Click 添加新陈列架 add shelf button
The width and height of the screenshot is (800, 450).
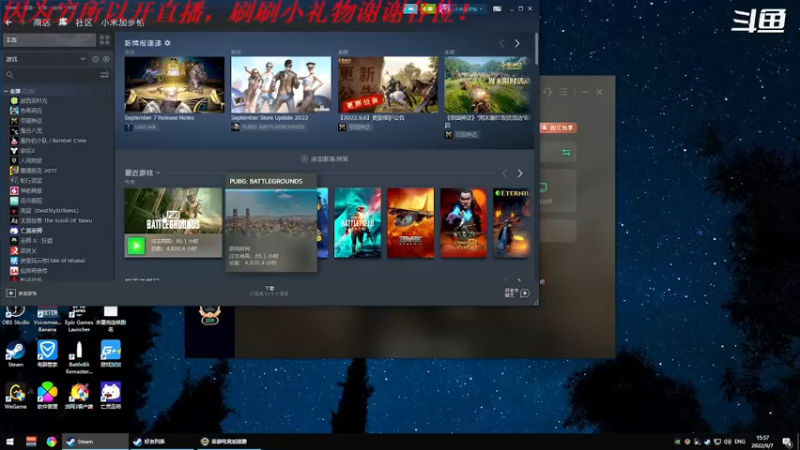click(324, 159)
